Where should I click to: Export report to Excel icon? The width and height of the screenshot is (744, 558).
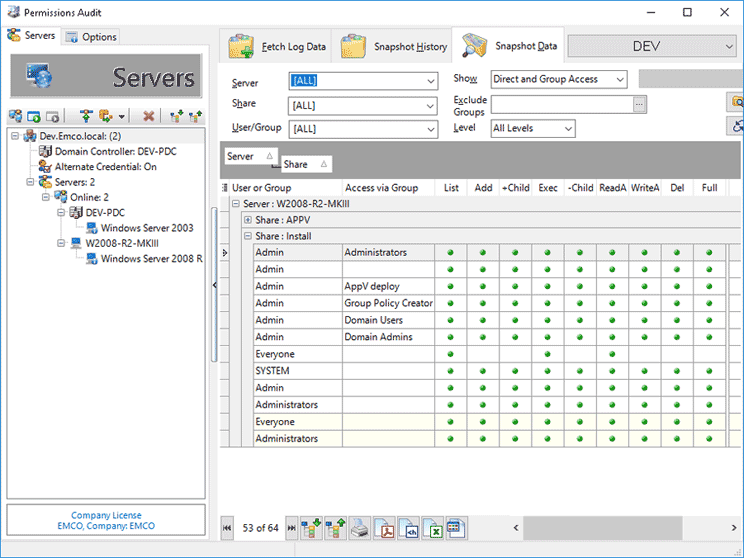point(432,527)
